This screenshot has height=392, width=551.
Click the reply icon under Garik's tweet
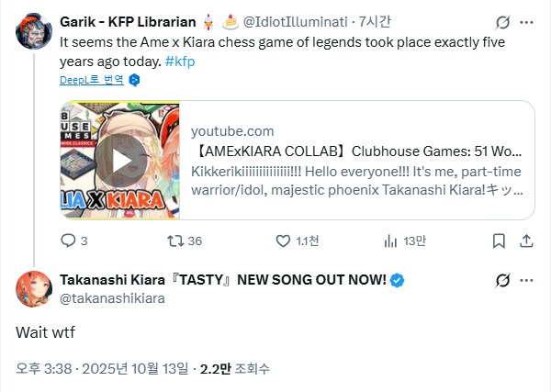(68, 241)
